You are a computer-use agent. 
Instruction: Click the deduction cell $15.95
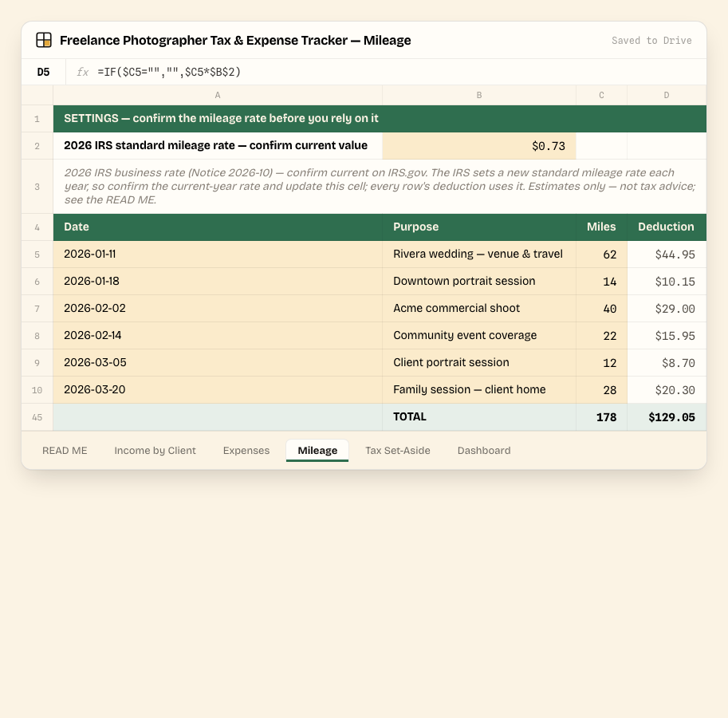tap(667, 336)
